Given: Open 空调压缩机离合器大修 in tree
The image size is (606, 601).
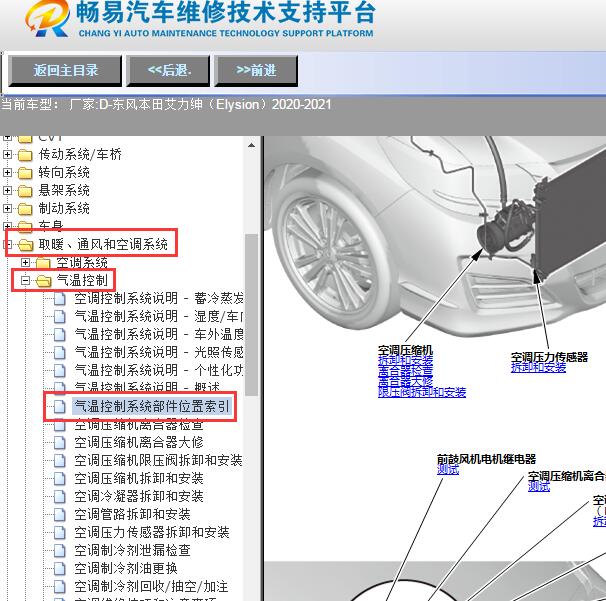Looking at the screenshot, I should tap(139, 442).
